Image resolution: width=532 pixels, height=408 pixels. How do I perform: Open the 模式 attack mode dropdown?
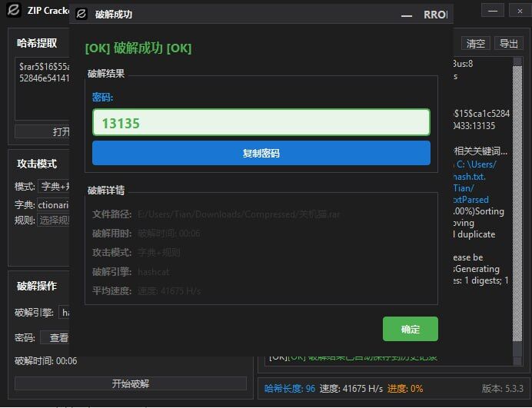click(x=54, y=187)
